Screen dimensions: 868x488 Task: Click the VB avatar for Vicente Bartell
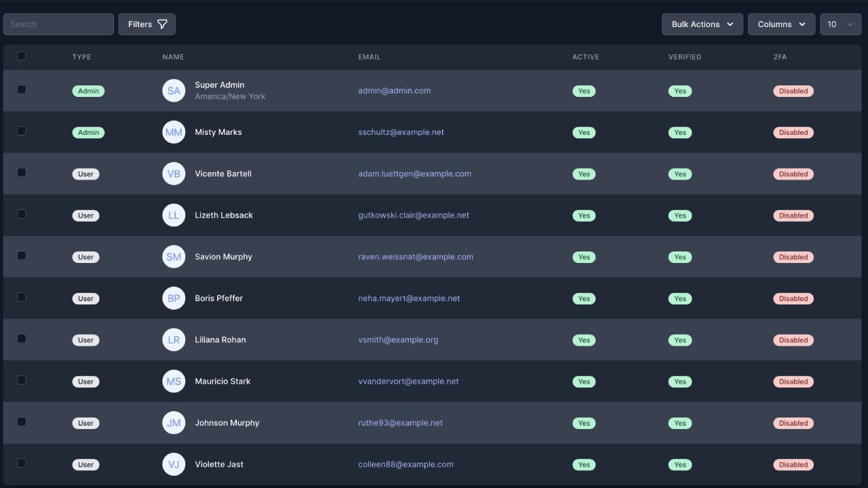(x=174, y=174)
